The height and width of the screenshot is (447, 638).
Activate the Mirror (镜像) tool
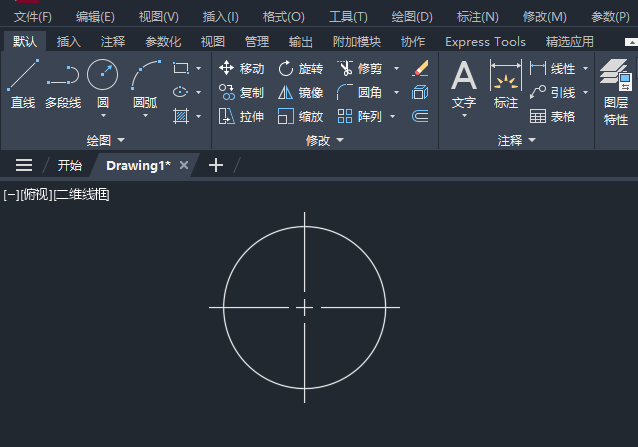pyautogui.click(x=301, y=92)
